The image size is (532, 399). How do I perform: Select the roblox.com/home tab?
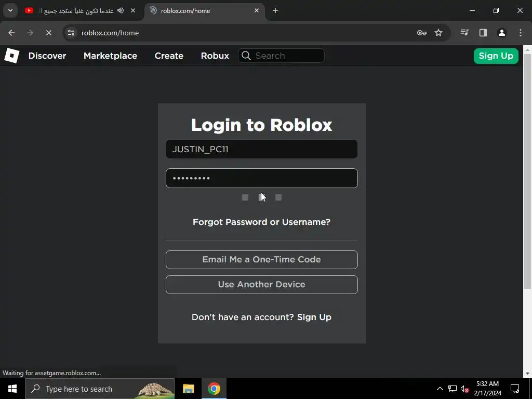coord(204,11)
